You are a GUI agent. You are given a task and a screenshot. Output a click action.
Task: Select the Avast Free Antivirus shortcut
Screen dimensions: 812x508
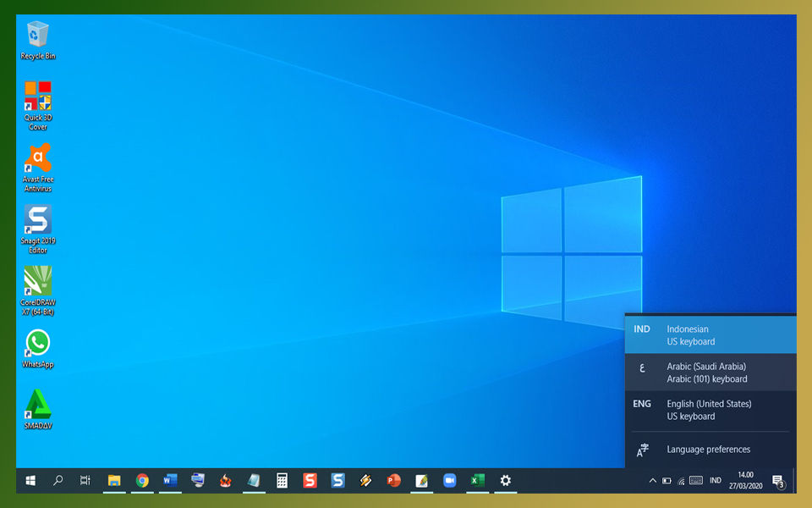pos(38,168)
